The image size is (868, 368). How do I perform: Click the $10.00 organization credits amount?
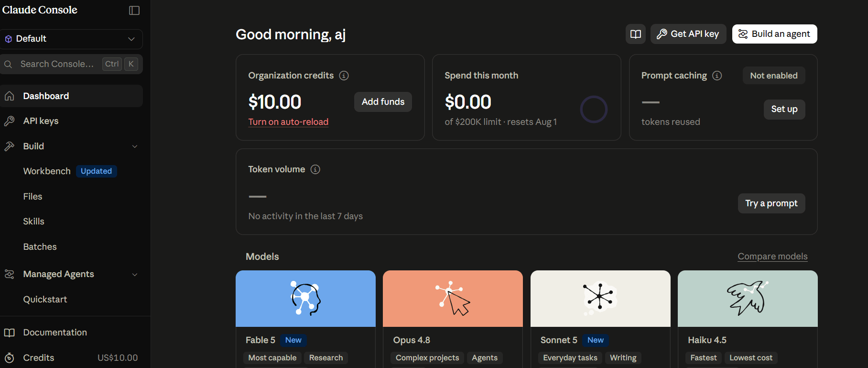[x=275, y=102]
